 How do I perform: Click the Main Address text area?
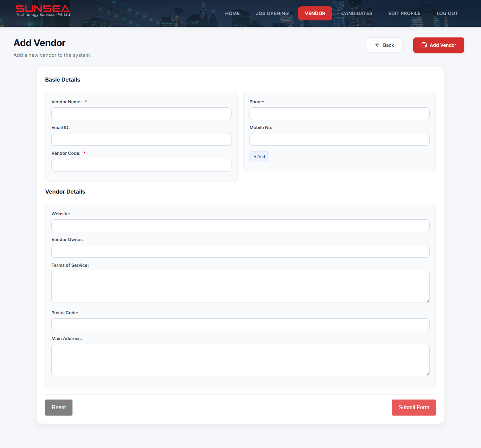point(240,360)
